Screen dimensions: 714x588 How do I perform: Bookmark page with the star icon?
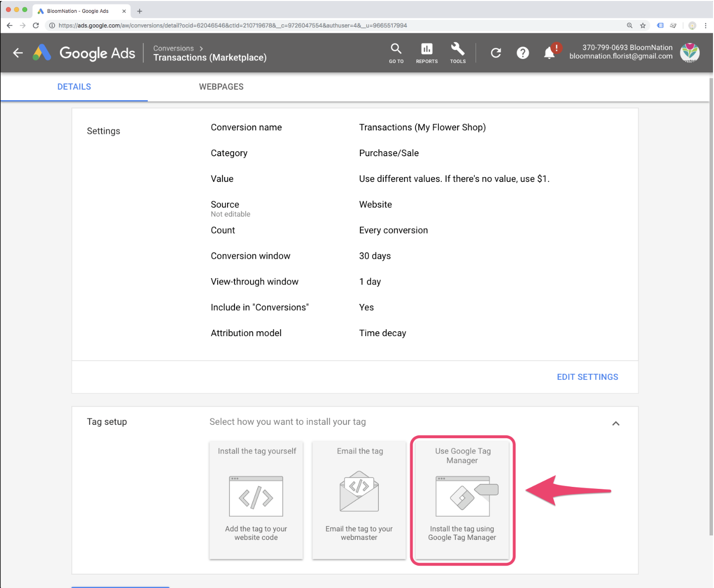click(643, 25)
